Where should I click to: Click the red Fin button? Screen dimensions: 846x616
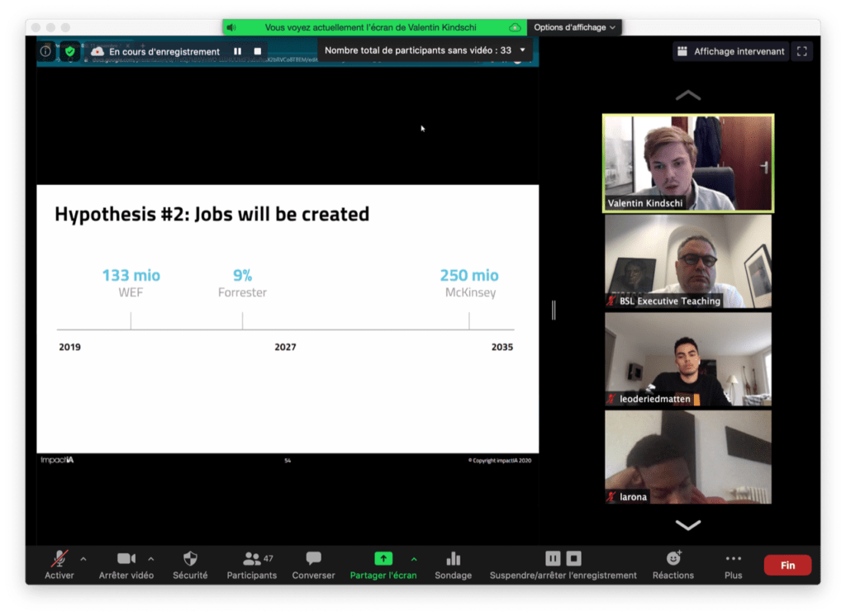point(787,566)
